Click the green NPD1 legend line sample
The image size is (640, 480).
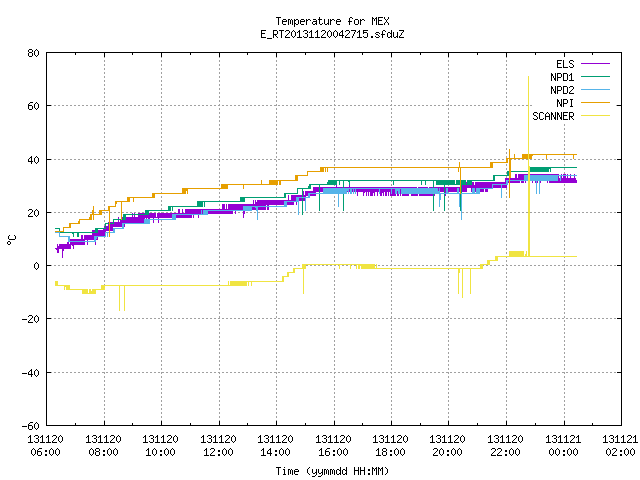(x=595, y=77)
